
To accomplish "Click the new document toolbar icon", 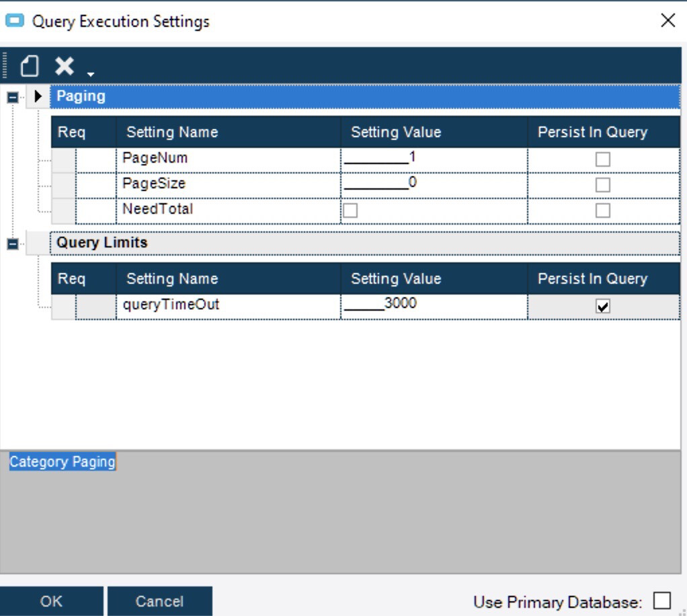I will (x=30, y=66).
